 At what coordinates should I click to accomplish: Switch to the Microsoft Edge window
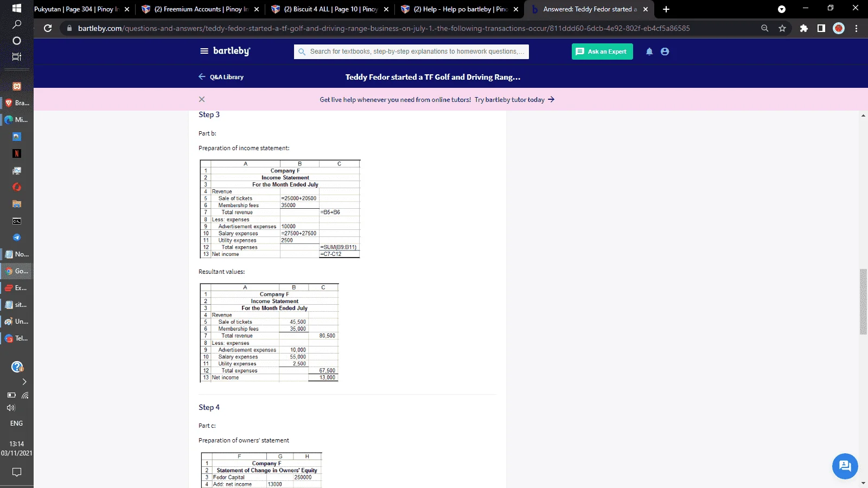pos(17,120)
